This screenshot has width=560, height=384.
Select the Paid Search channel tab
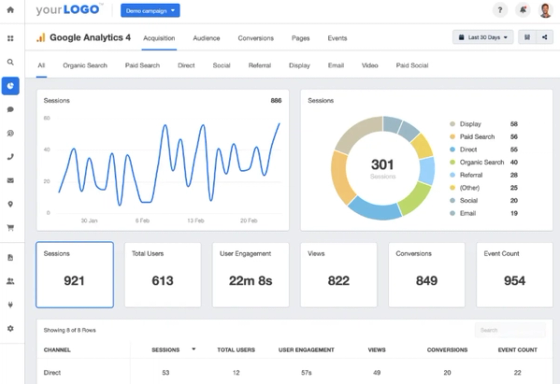pyautogui.click(x=142, y=65)
